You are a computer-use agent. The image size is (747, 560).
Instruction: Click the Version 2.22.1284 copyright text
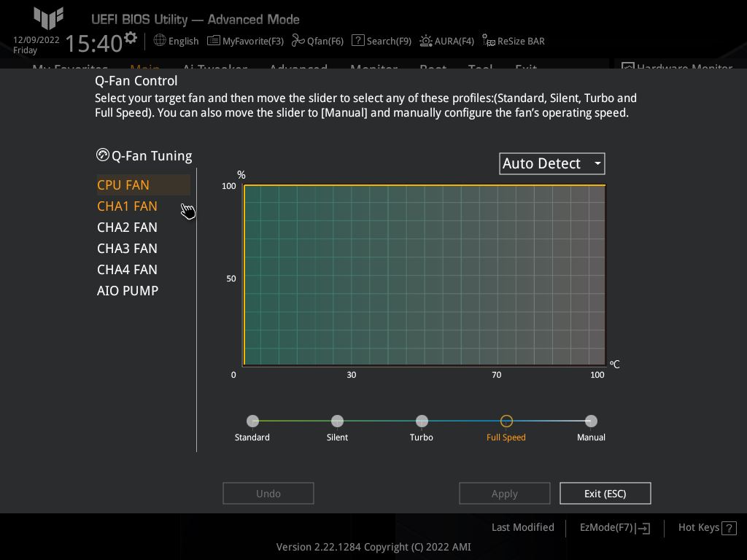(x=373, y=547)
